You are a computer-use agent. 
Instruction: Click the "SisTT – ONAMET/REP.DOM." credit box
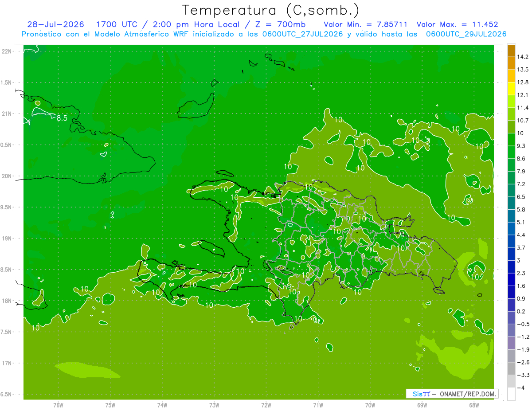click(452, 394)
